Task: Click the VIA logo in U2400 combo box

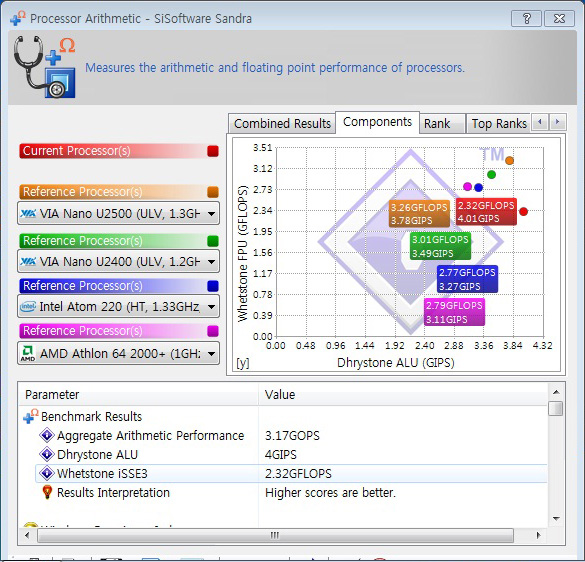Action: (x=28, y=261)
